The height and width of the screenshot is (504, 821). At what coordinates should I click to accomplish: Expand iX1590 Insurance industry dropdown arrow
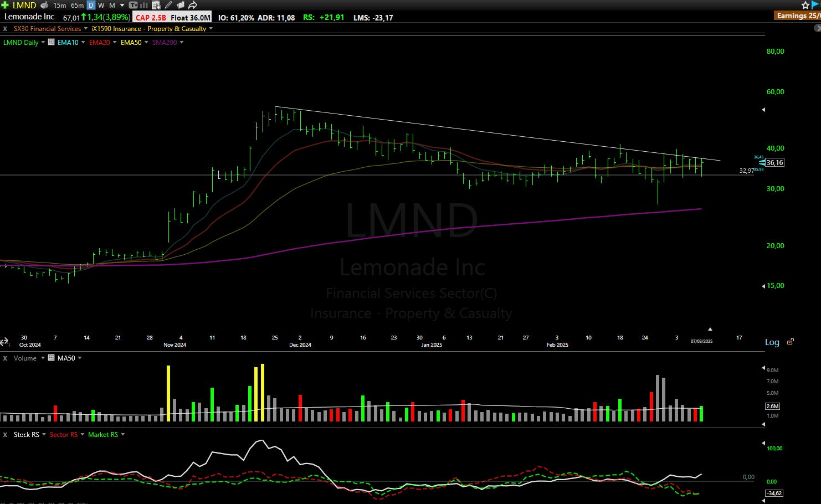211,29
